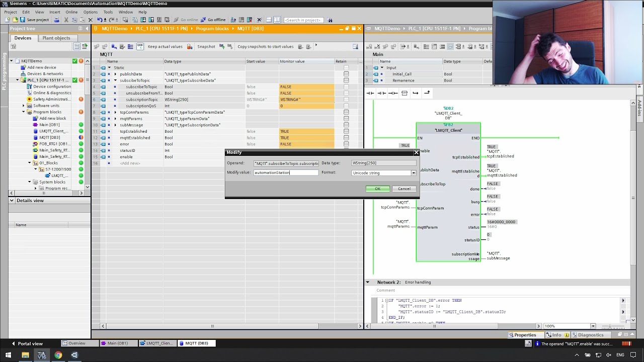Image resolution: width=644 pixels, height=362 pixels.
Task: Toggle Retain checkbox for error row
Action: (x=346, y=144)
